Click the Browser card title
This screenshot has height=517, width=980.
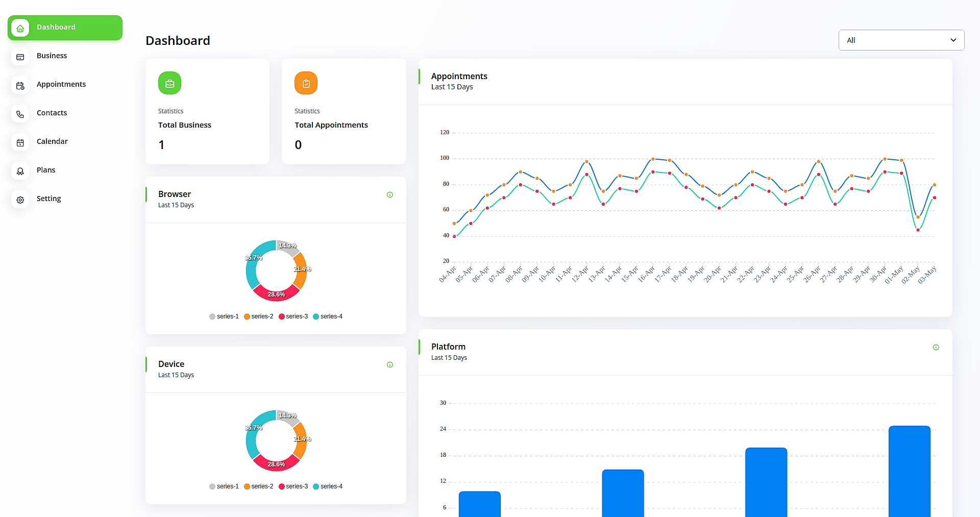(175, 194)
